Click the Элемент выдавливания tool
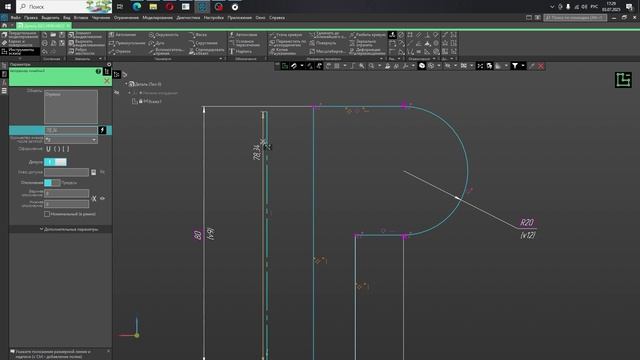640x360 pixels. (85, 35)
